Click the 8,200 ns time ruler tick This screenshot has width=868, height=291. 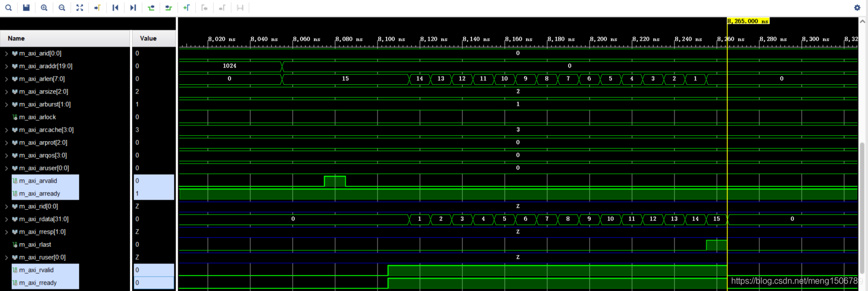[603, 39]
